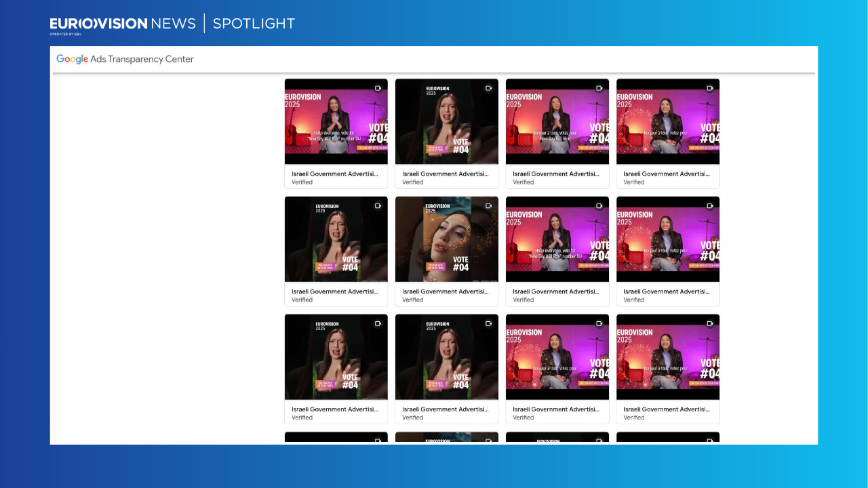
Task: Open the third row, fourth ad thumbnail
Action: [x=668, y=357]
